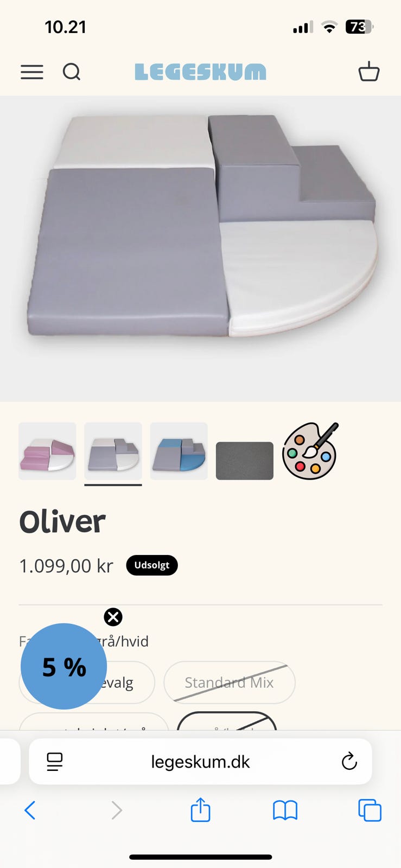Open the Safari share sheet icon
Viewport: 401px width, 868px height.
point(200,809)
